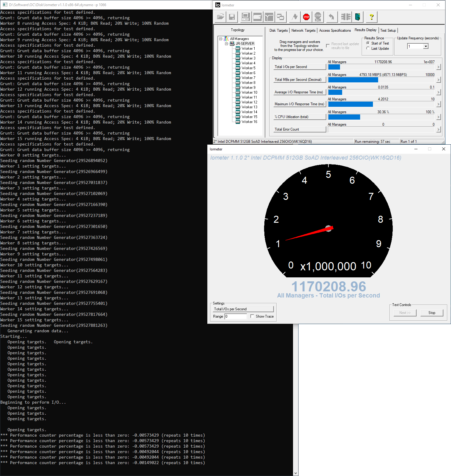This screenshot has height=476, width=451.
Task: Select Worker 2 in the Topology tree
Action: (249, 53)
